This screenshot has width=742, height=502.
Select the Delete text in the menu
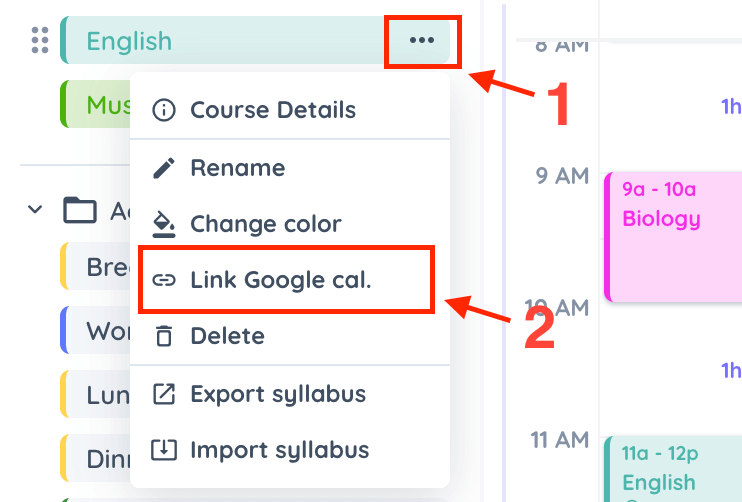pyautogui.click(x=227, y=336)
